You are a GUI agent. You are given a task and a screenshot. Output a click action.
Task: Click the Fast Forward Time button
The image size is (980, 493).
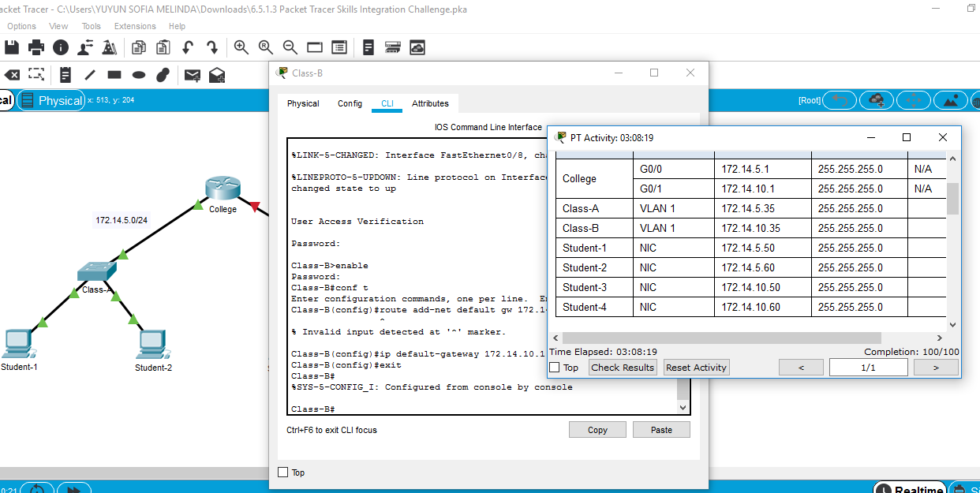tap(73, 489)
